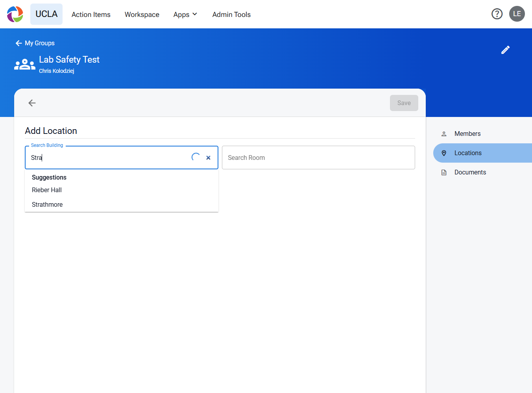Expand the Apps dropdown menu
This screenshot has height=393, width=532.
point(185,15)
